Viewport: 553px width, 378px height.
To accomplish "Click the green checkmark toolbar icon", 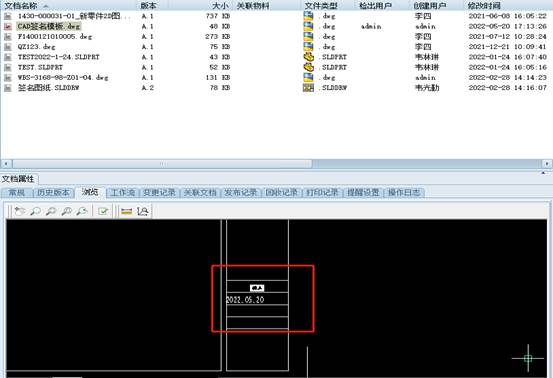I will tap(103, 211).
